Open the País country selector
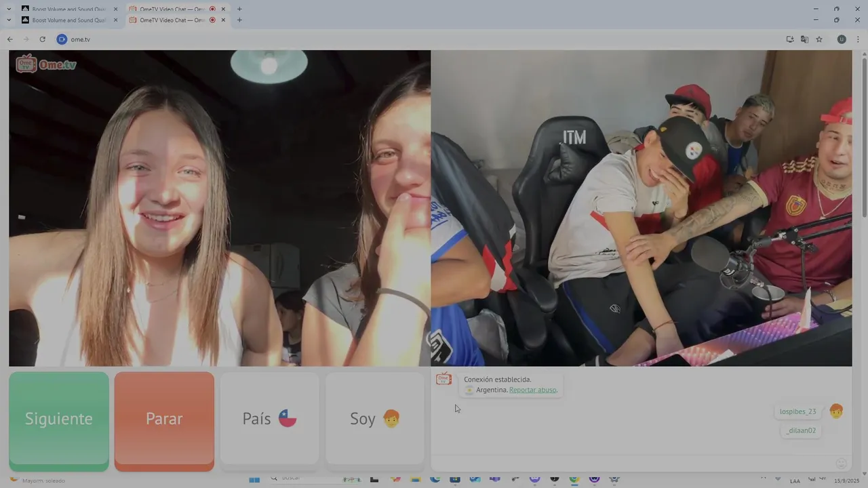The width and height of the screenshot is (868, 488). pyautogui.click(x=269, y=418)
